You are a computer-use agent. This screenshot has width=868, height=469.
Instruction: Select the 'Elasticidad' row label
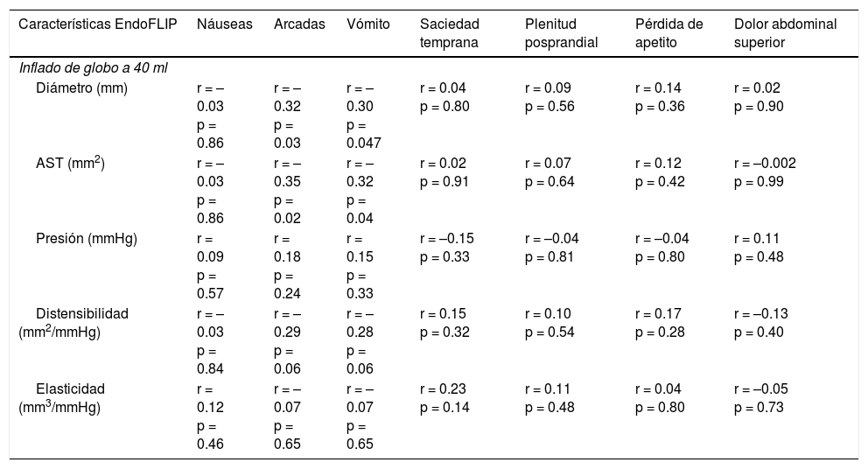click(x=69, y=388)
